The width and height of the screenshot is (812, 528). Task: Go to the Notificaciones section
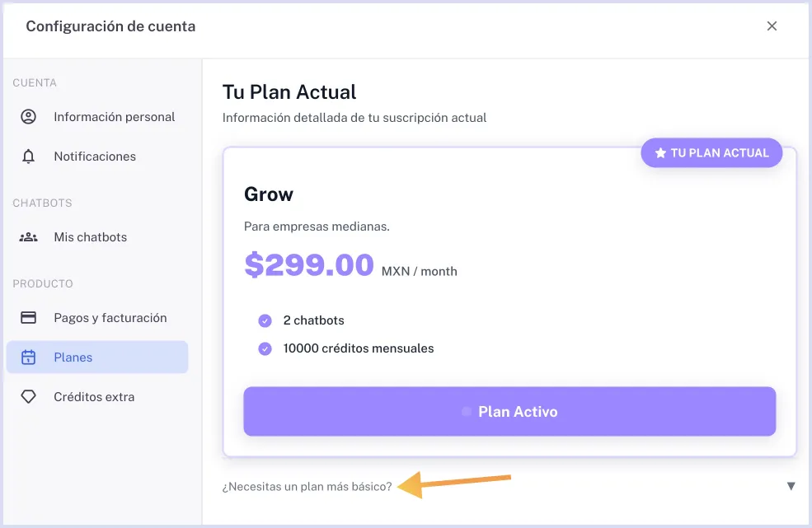tap(95, 157)
